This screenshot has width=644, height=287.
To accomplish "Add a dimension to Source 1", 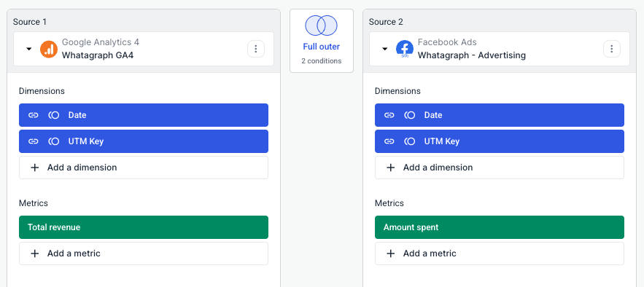I will (x=144, y=168).
